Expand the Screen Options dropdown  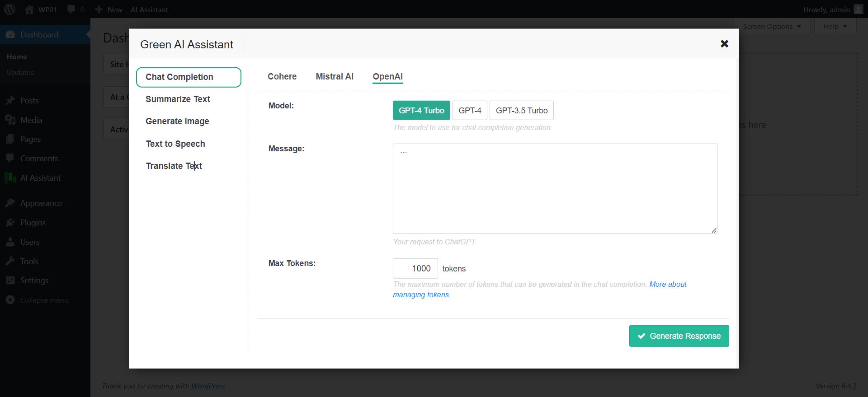pos(772,27)
